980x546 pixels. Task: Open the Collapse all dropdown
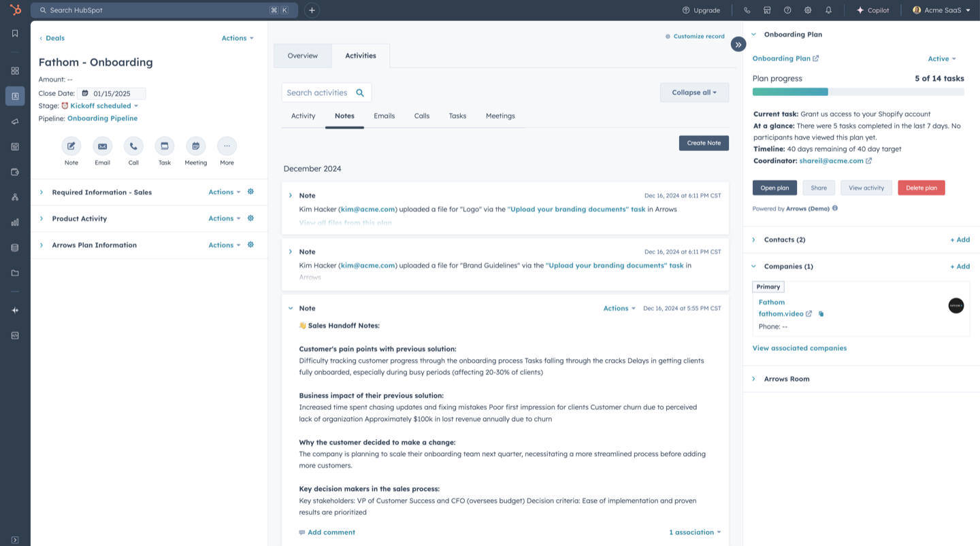694,92
